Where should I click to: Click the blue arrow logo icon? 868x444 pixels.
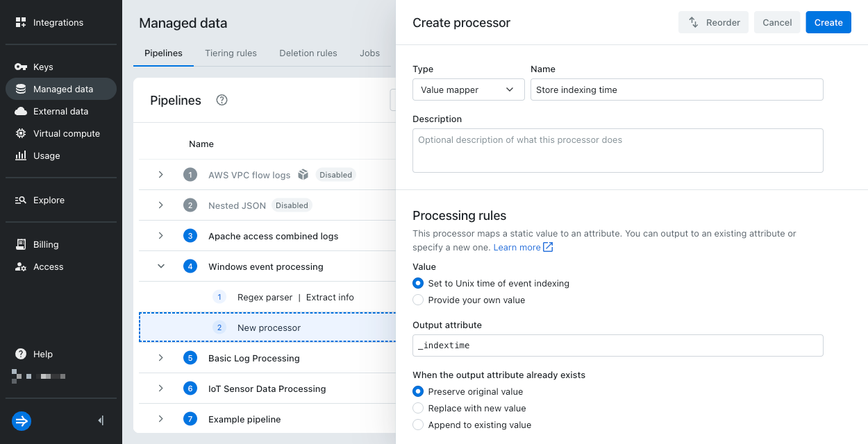22,420
